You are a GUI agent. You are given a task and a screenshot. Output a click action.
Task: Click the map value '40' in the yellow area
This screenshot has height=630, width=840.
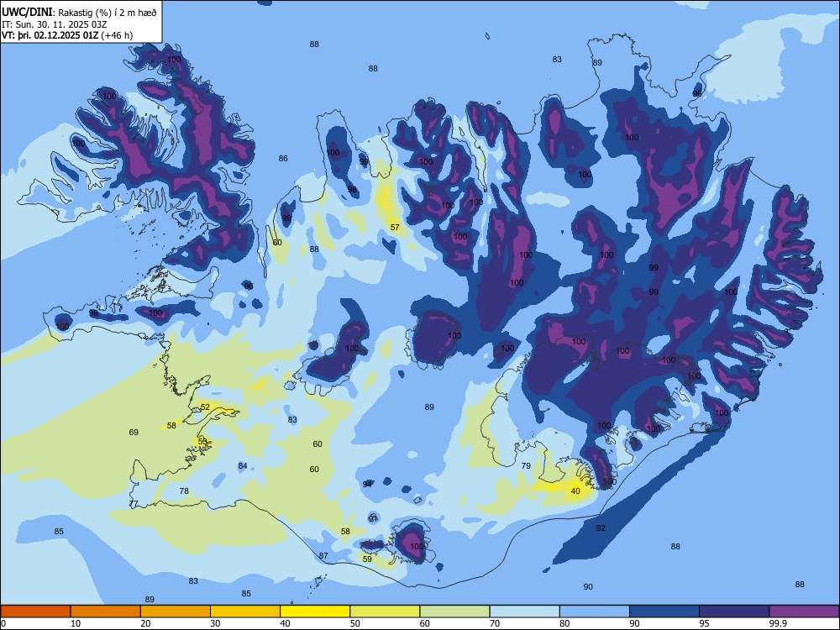tap(575, 491)
